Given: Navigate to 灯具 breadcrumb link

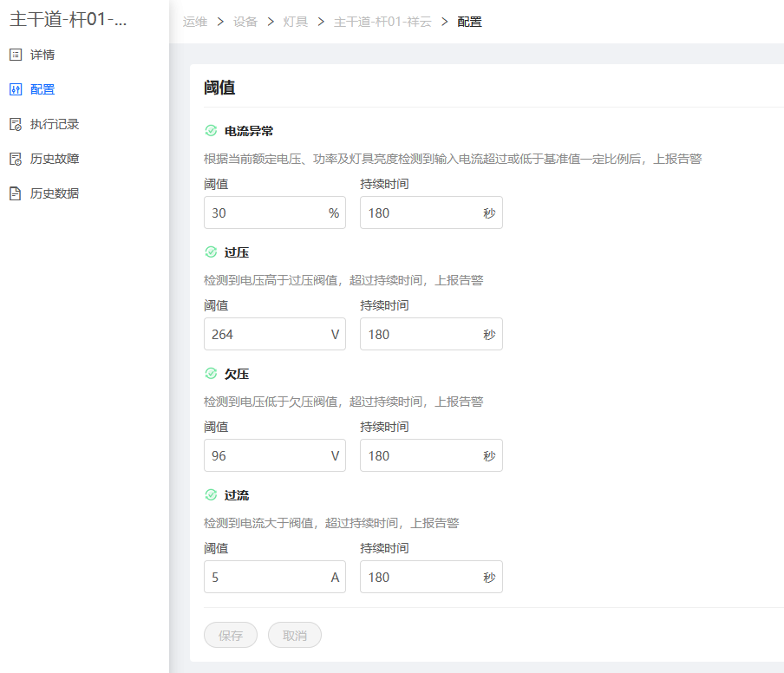Looking at the screenshot, I should pos(295,22).
